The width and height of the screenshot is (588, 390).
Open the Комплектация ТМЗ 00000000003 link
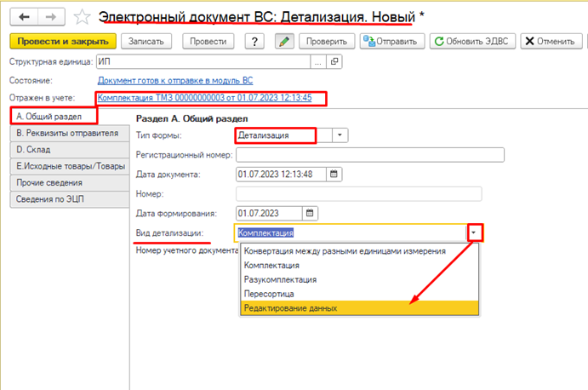click(x=204, y=98)
